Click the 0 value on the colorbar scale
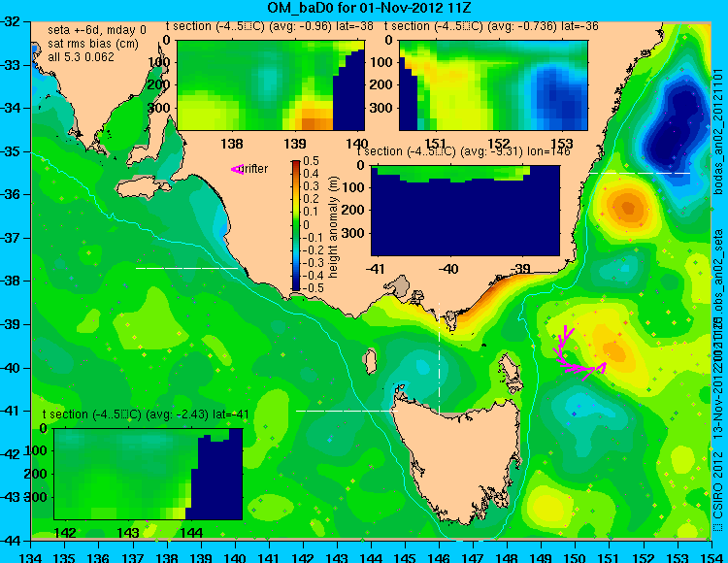This screenshot has width=728, height=563. (x=307, y=224)
